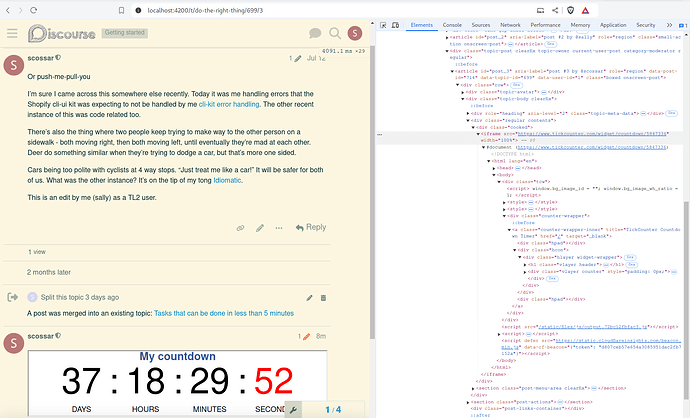View edit history pencil on Jul 12 post
The height and width of the screenshot is (418, 690).
click(x=295, y=59)
